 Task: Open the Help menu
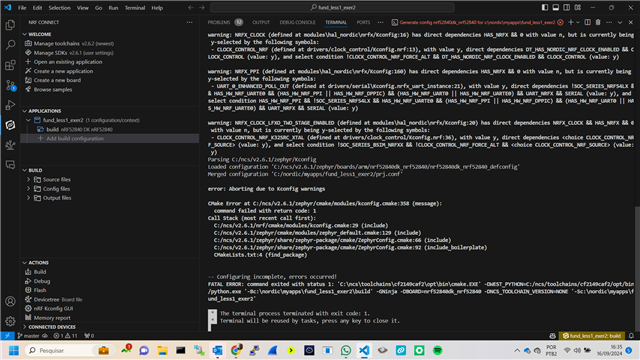[x=157, y=8]
